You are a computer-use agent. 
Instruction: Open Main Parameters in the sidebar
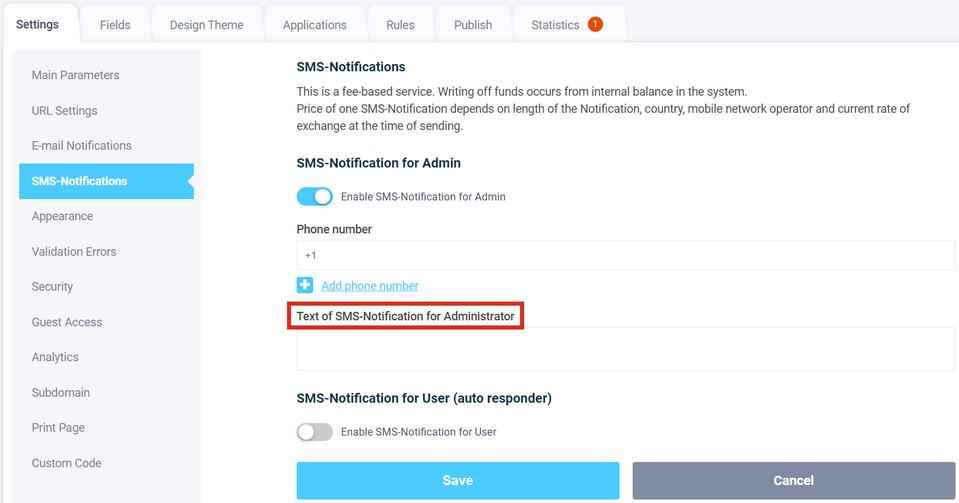[x=75, y=75]
